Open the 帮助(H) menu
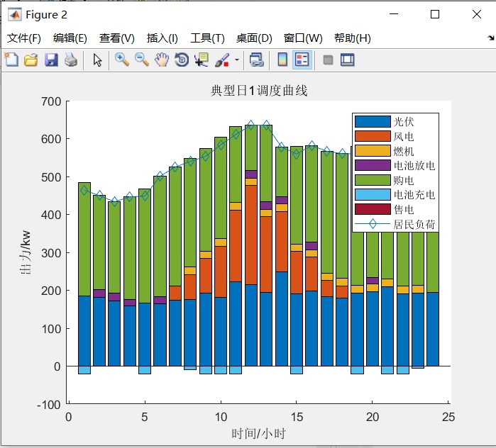The height and width of the screenshot is (448, 496). click(353, 38)
